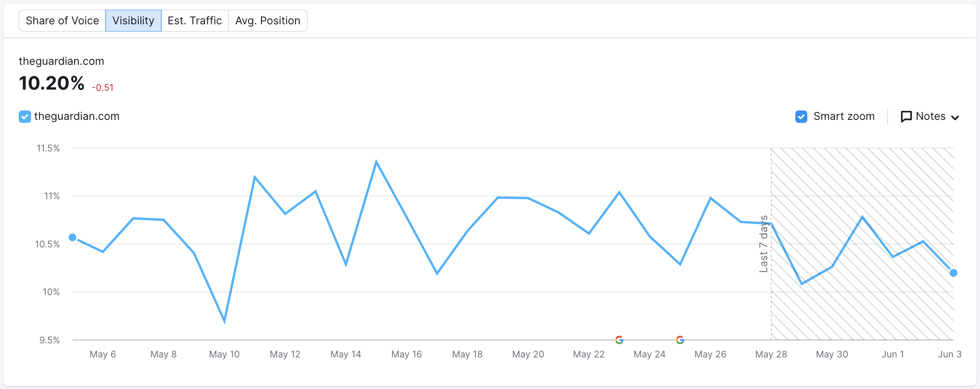The height and width of the screenshot is (389, 980).
Task: Click the Google update icon near May 25
Action: pos(680,340)
